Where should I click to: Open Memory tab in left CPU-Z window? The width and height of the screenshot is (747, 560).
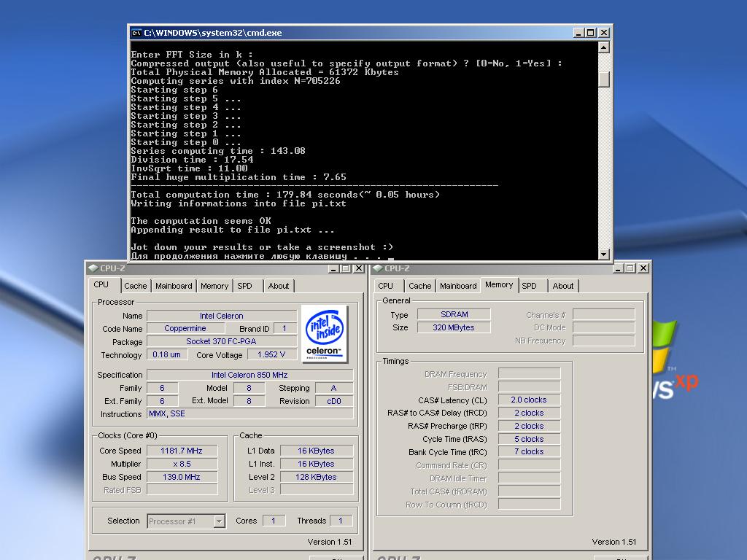214,286
